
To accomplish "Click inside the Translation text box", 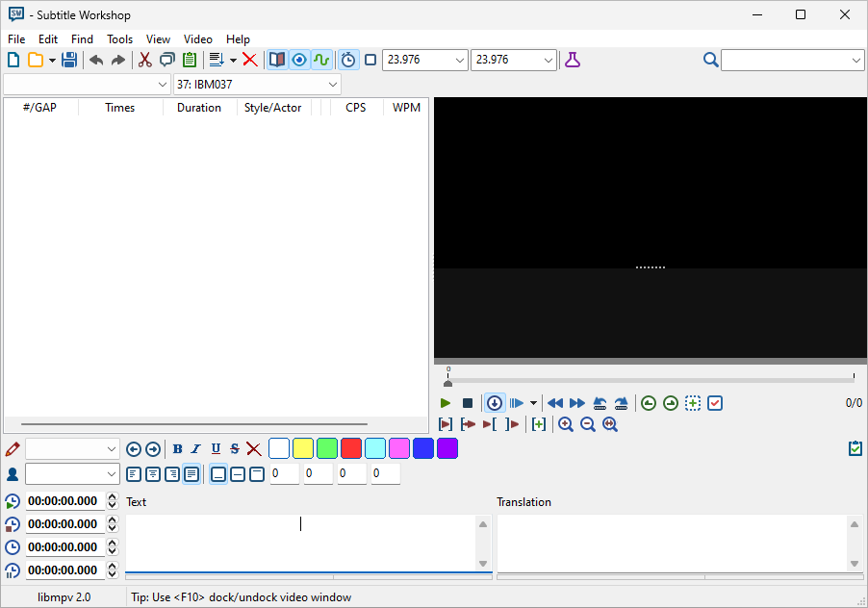I will click(x=672, y=543).
